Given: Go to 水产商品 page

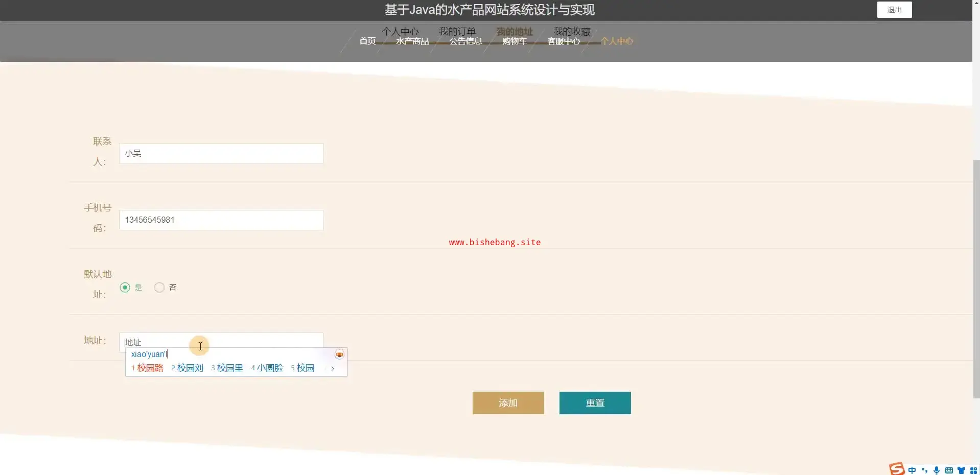Looking at the screenshot, I should point(412,41).
